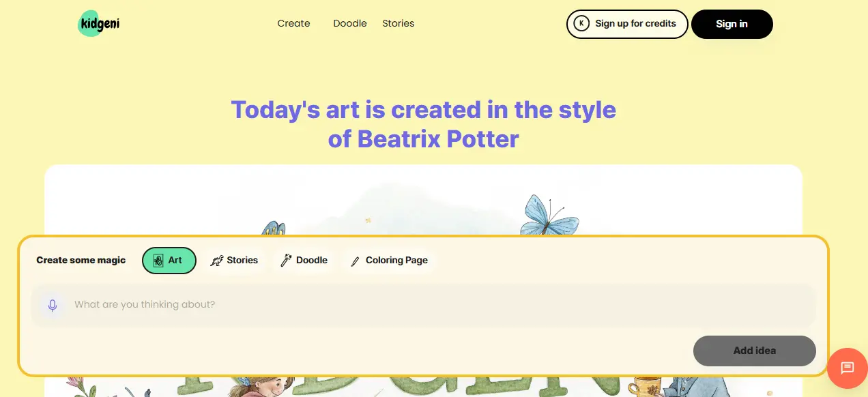Click Sign up for credits button
Viewport: 868px width, 397px height.
point(627,24)
